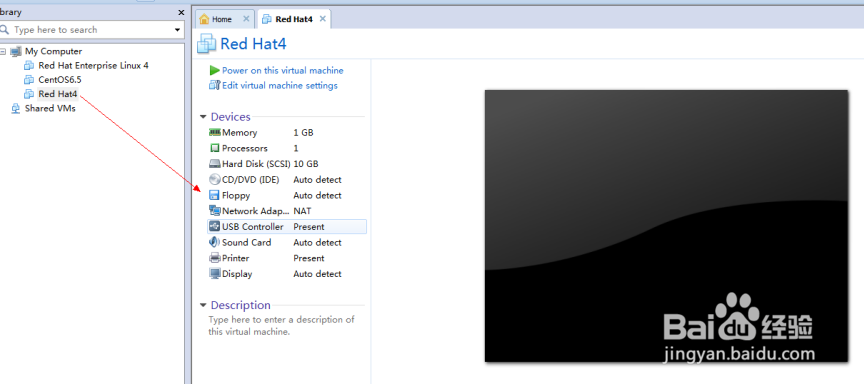Click the Floppy disk icon
This screenshot has width=864, height=384.
coord(214,195)
